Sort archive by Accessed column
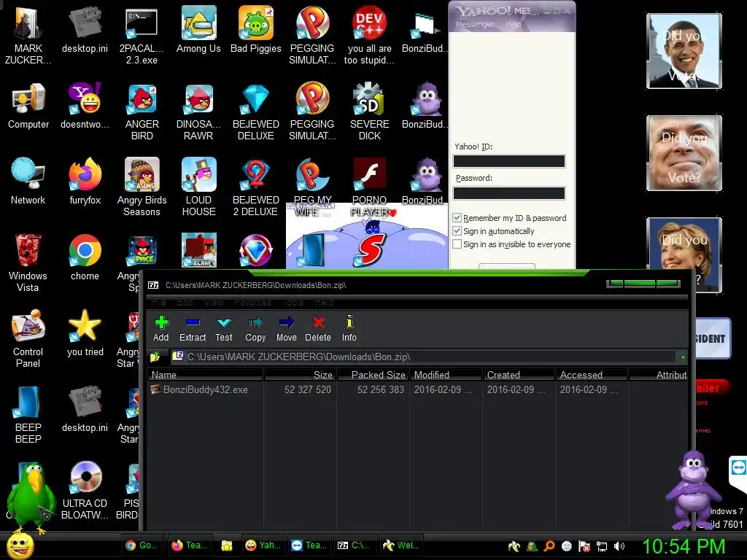 (x=592, y=375)
